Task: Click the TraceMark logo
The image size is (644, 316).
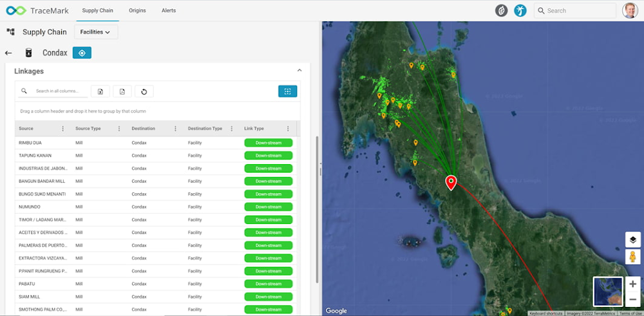Action: 37,11
